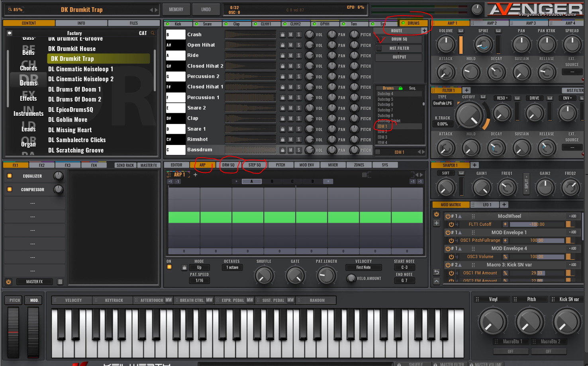This screenshot has width=588, height=366.
Task: Open the MOD ENV tab
Action: pos(307,165)
